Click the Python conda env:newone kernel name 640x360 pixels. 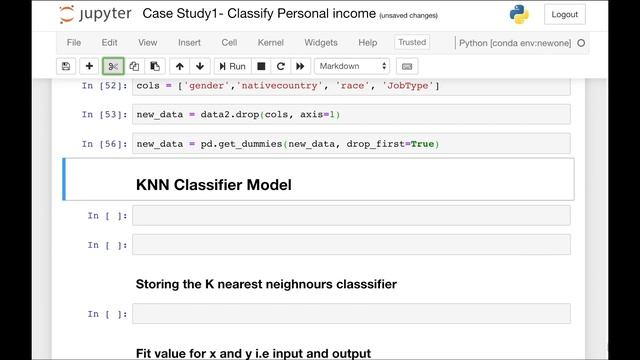(x=515, y=43)
